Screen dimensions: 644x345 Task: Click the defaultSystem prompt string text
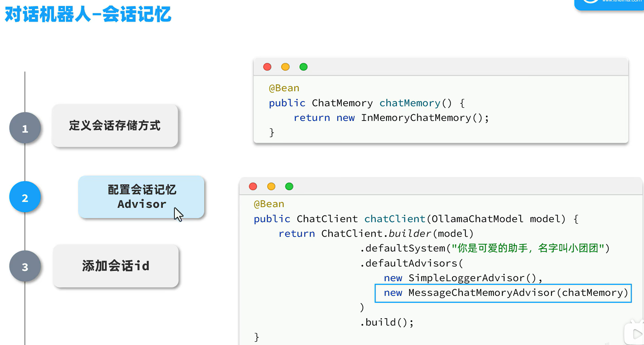tap(527, 248)
